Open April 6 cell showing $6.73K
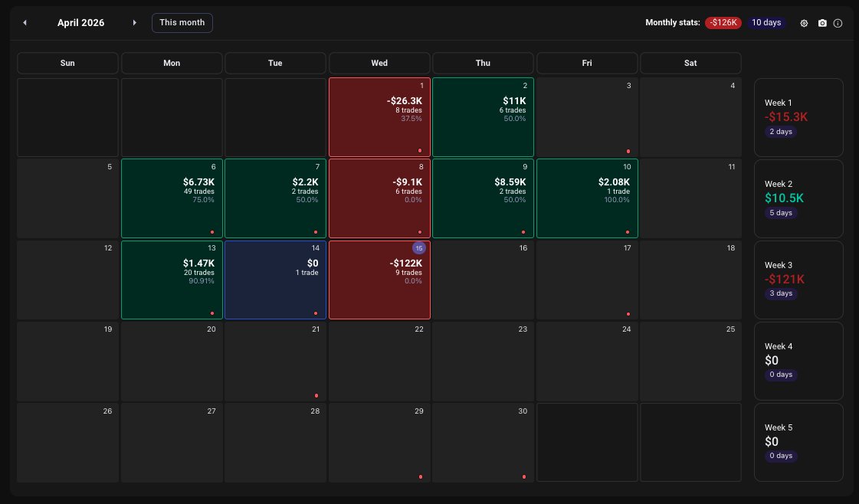The width and height of the screenshot is (859, 504). point(172,198)
